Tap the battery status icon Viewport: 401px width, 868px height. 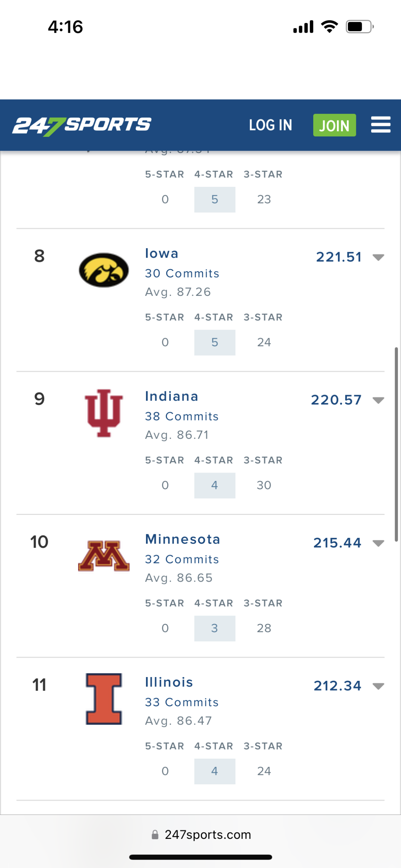pos(360,27)
